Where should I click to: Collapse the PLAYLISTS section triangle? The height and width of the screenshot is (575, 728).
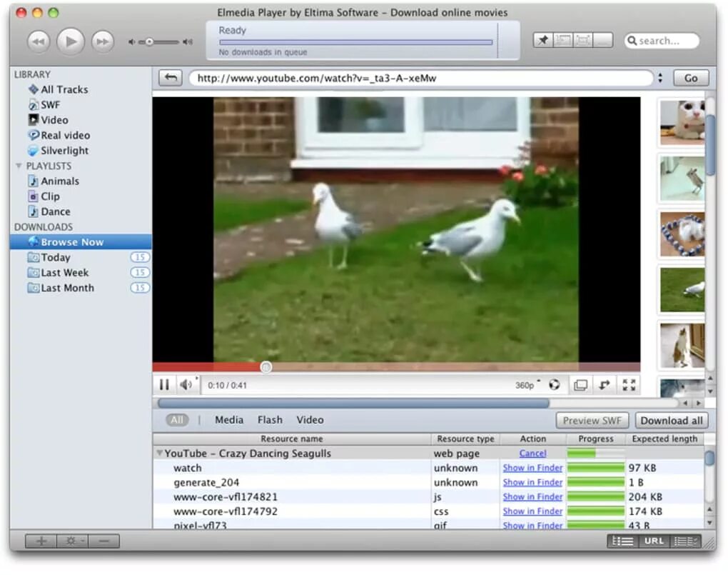tap(19, 166)
